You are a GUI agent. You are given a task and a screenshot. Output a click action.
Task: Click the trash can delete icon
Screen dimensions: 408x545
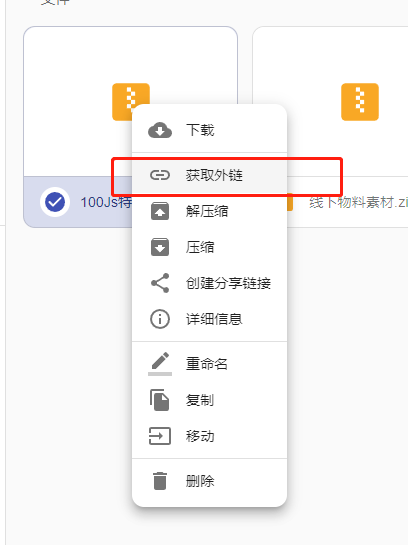160,481
